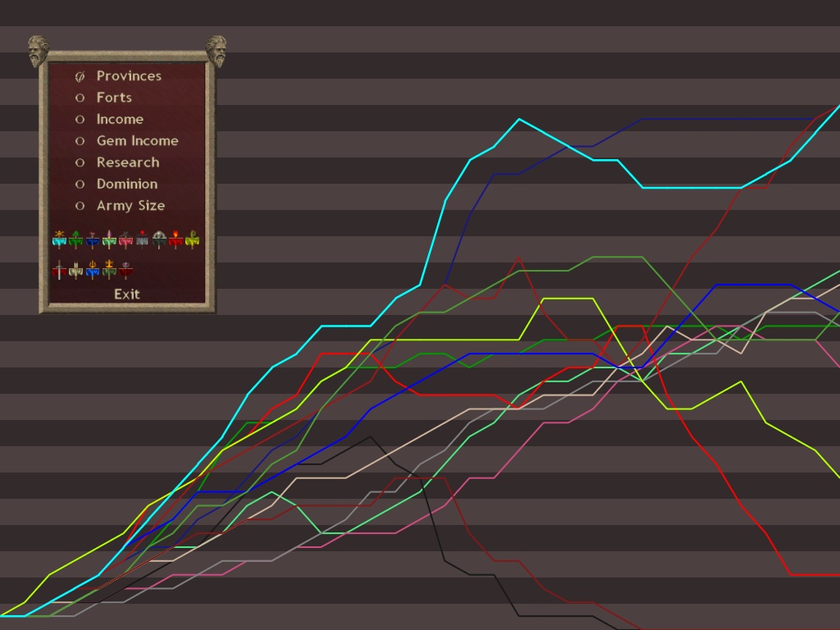
Task: Click the blue flag with golden trident
Action: click(93, 269)
